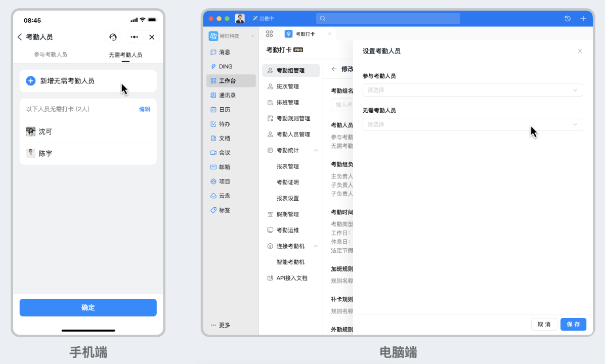The width and height of the screenshot is (605, 364).
Task: Select 工作台 in the desktop sidebar
Action: coord(231,80)
